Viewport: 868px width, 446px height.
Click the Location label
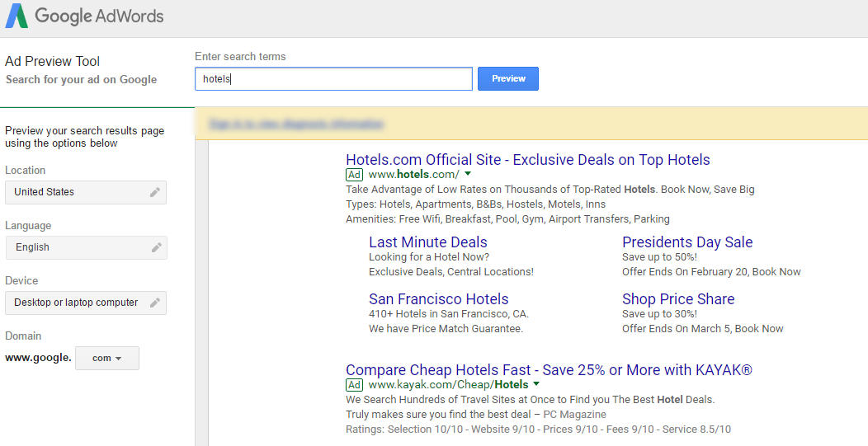(26, 171)
